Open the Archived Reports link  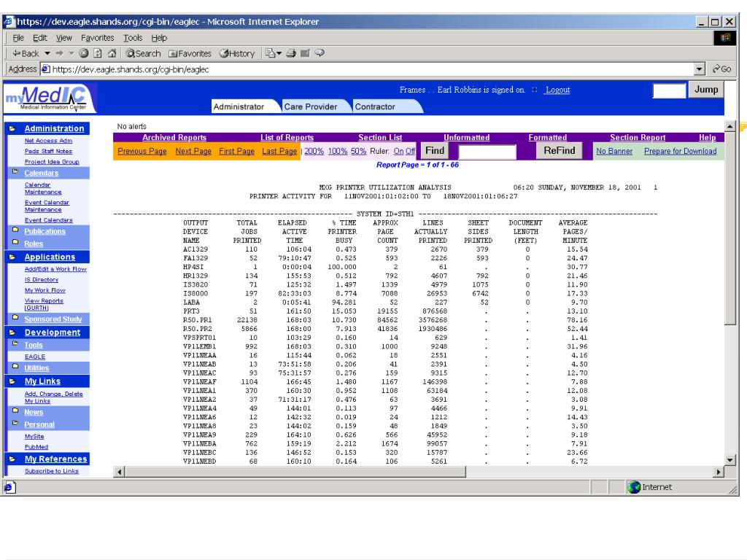[x=174, y=138]
